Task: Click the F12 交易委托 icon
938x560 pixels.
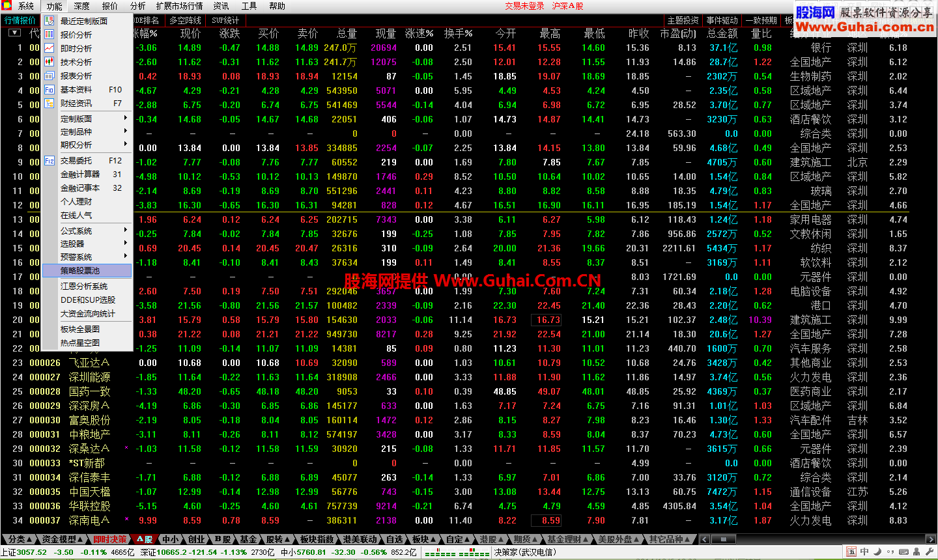Action: [49, 160]
